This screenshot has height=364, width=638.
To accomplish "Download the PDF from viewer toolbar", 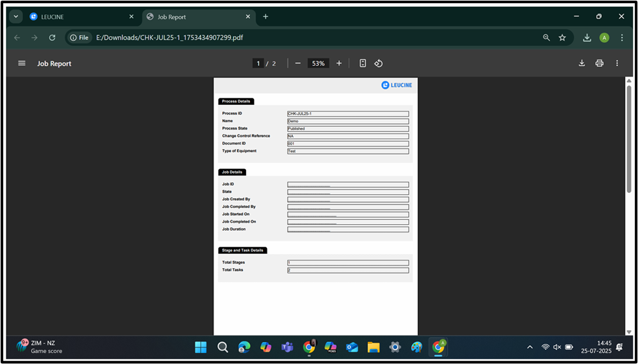I will click(x=582, y=63).
